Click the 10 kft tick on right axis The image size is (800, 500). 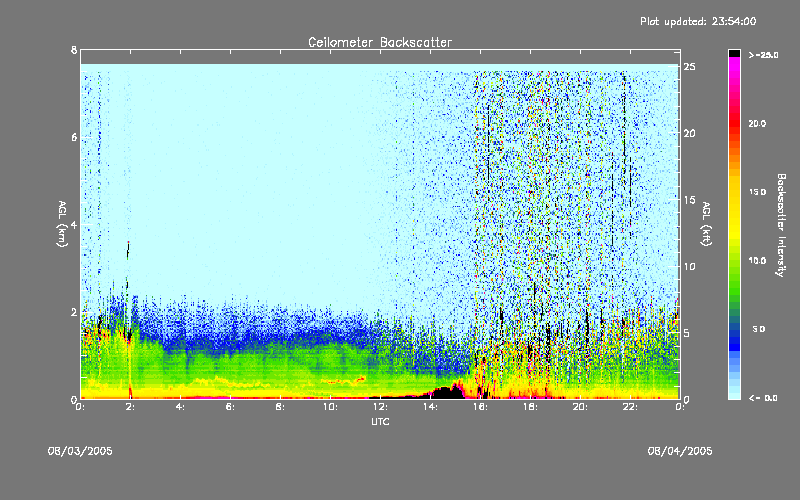tap(690, 266)
